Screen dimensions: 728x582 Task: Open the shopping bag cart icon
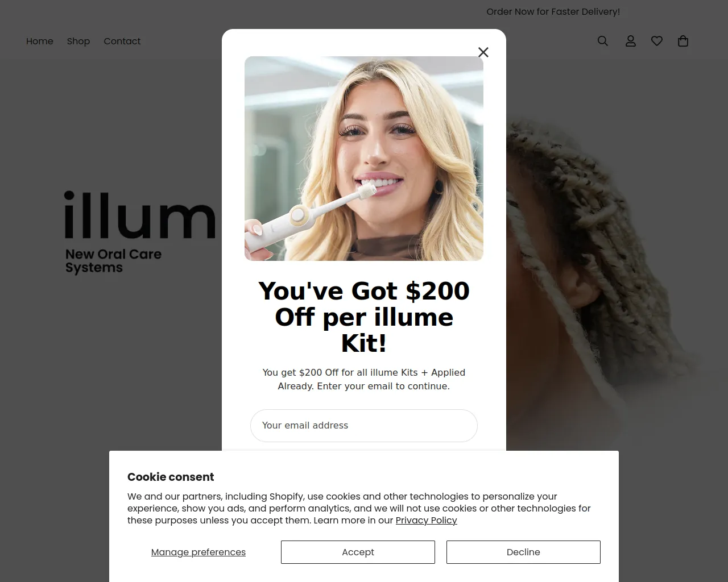coord(683,41)
